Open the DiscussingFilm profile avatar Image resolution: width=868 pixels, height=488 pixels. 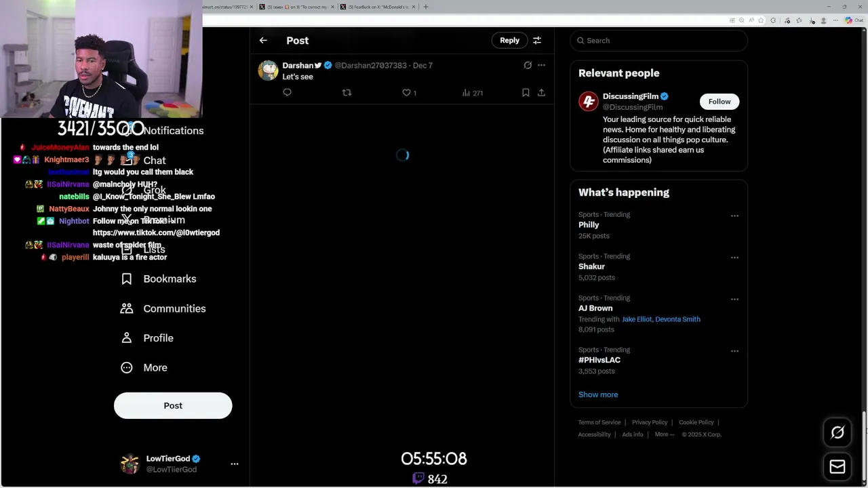click(x=588, y=102)
